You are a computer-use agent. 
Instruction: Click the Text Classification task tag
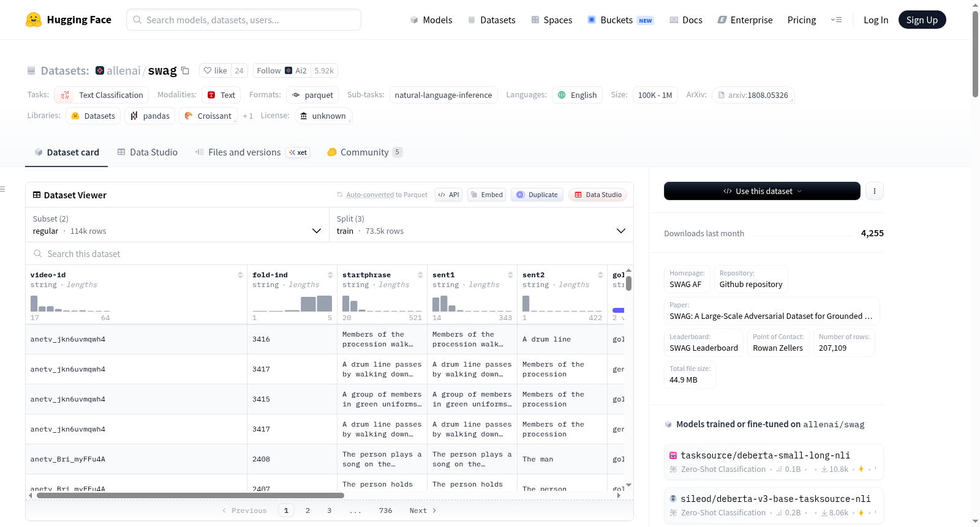point(102,95)
